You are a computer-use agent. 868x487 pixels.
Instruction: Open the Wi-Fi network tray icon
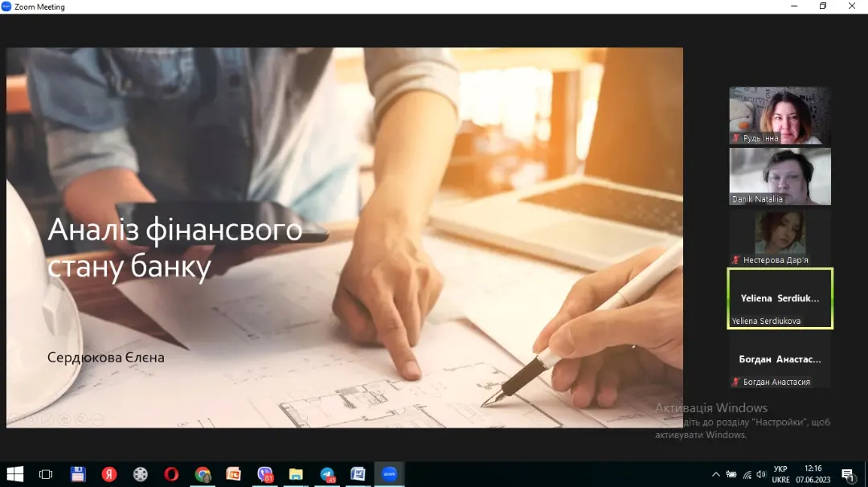coord(747,474)
